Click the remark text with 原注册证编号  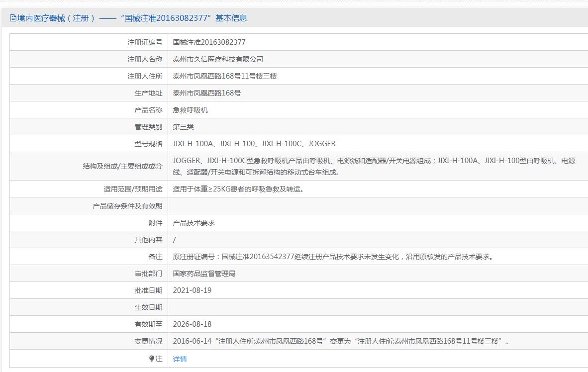pyautogui.click(x=333, y=257)
